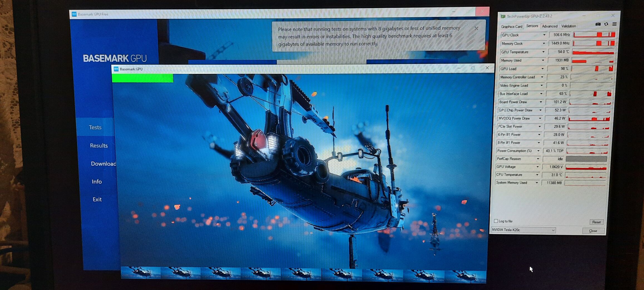Open the Advanced tab in GPU-Z
The image size is (644, 290).
[550, 26]
